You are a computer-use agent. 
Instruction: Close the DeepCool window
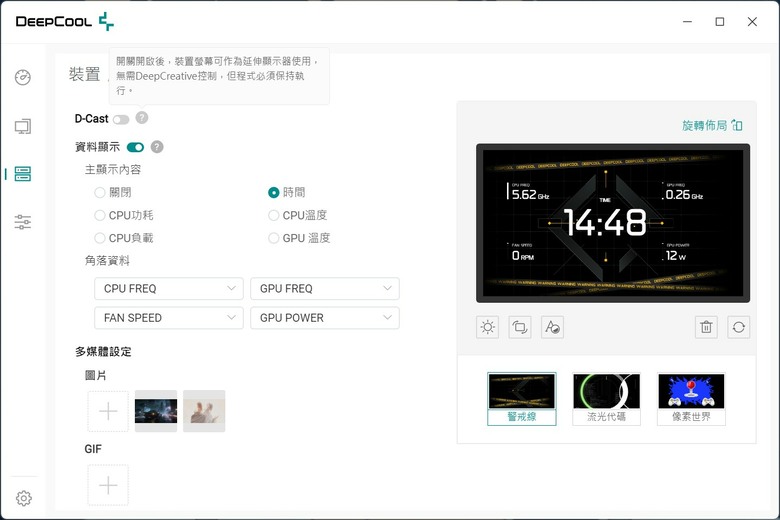(x=752, y=22)
